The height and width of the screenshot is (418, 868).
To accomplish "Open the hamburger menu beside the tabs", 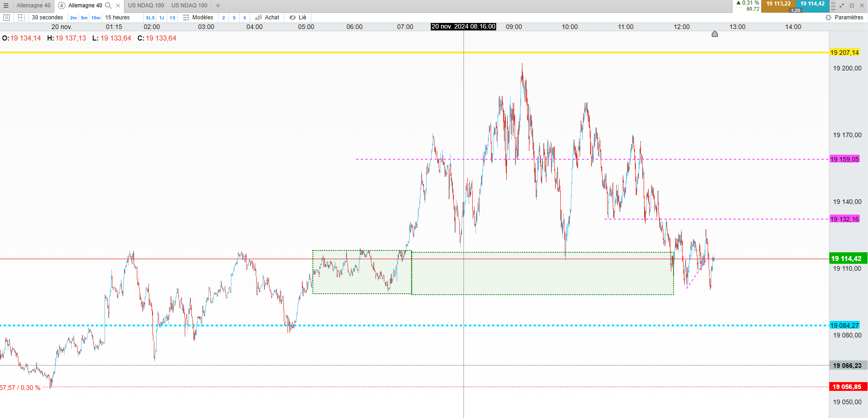I will point(6,6).
